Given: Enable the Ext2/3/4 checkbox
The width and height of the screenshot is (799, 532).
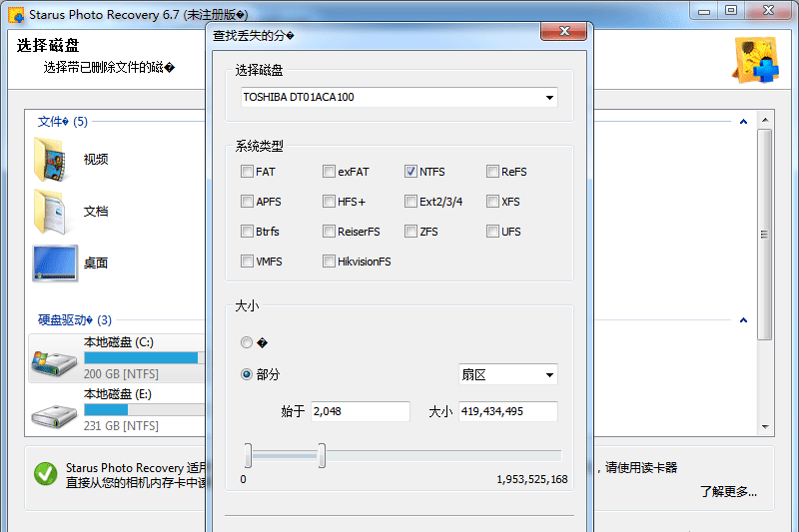Looking at the screenshot, I should click(410, 202).
